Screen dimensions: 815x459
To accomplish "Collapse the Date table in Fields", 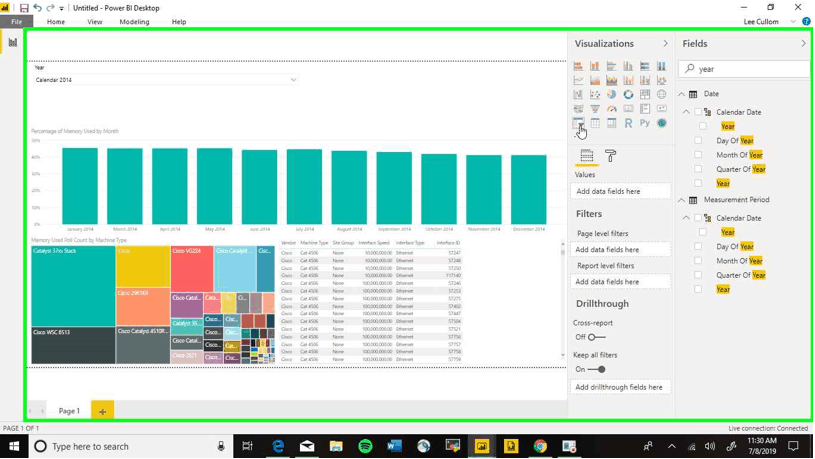I will (681, 94).
